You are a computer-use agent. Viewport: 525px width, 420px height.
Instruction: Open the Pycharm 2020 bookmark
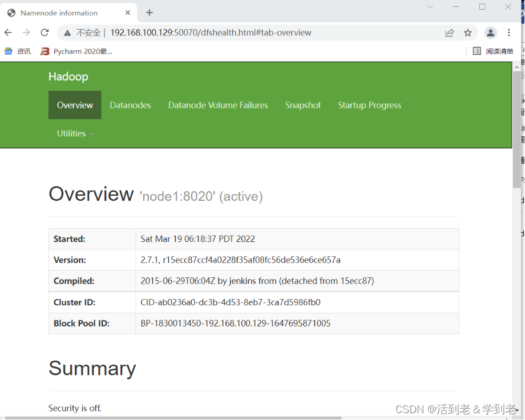click(76, 51)
